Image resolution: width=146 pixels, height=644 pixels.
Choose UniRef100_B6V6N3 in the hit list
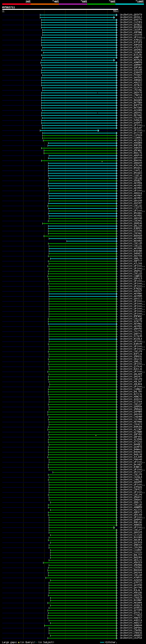point(131,241)
